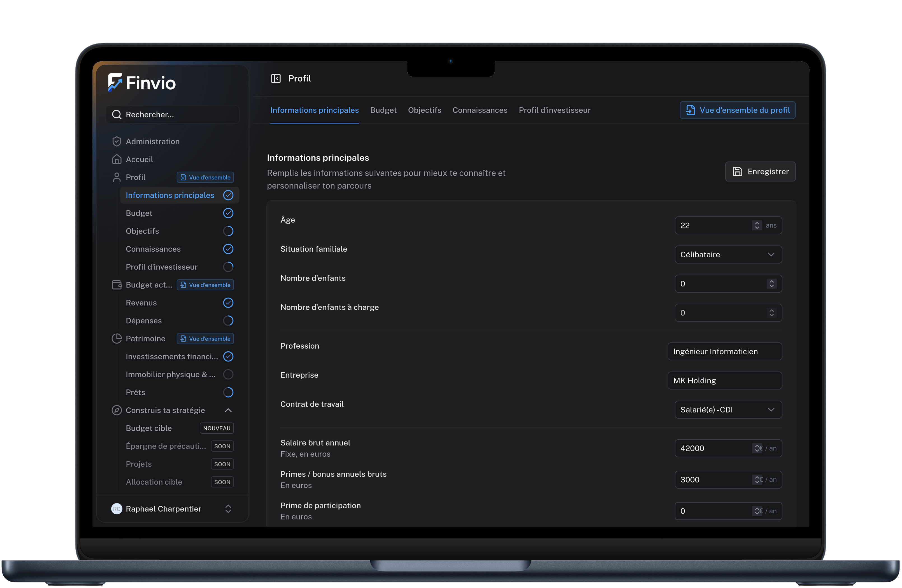Switch to the Connaissances tab
The width and height of the screenshot is (902, 588).
pyautogui.click(x=479, y=110)
